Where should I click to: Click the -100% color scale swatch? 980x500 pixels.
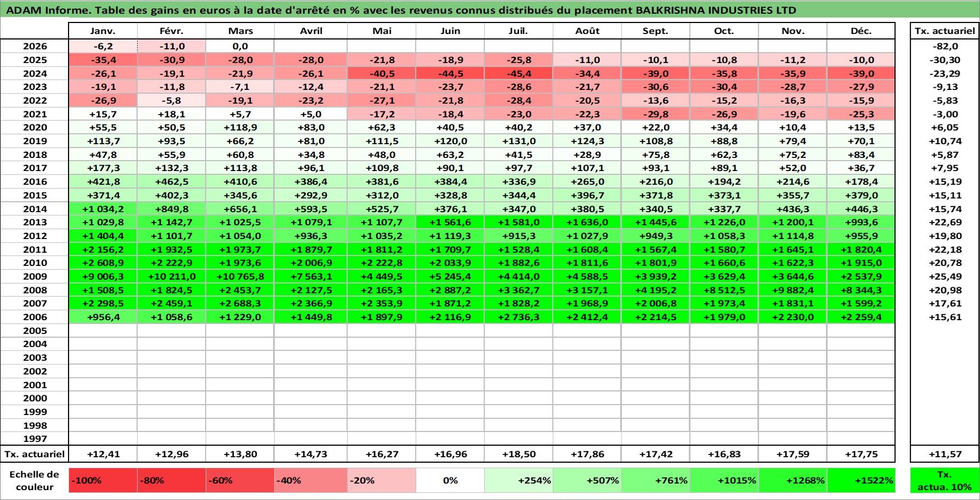(103, 480)
